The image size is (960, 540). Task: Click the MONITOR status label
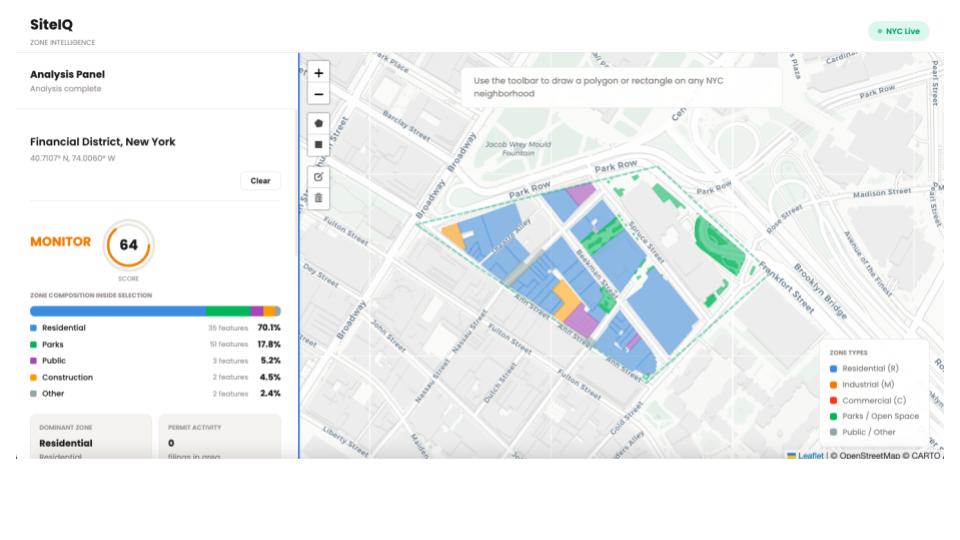pyautogui.click(x=61, y=242)
